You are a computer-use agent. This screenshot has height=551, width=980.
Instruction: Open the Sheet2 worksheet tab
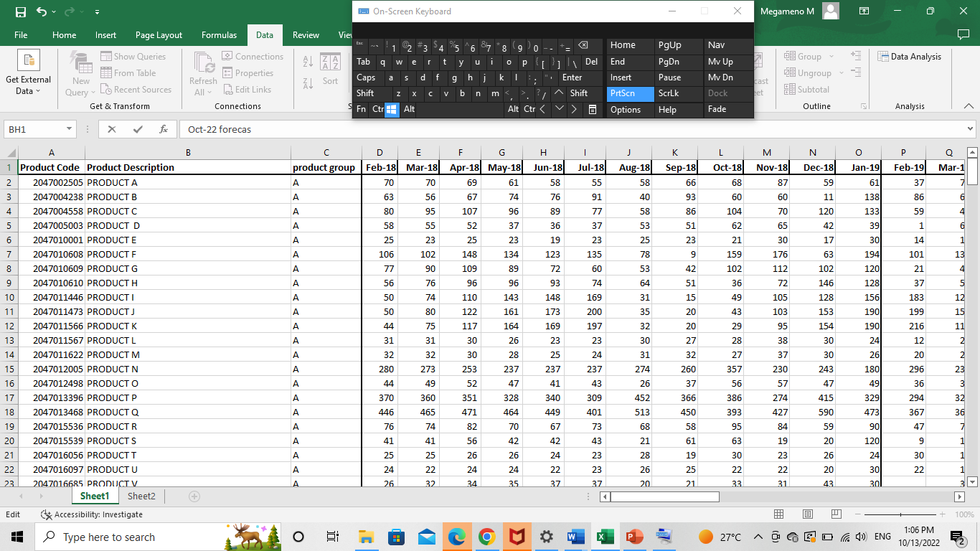[x=141, y=495]
